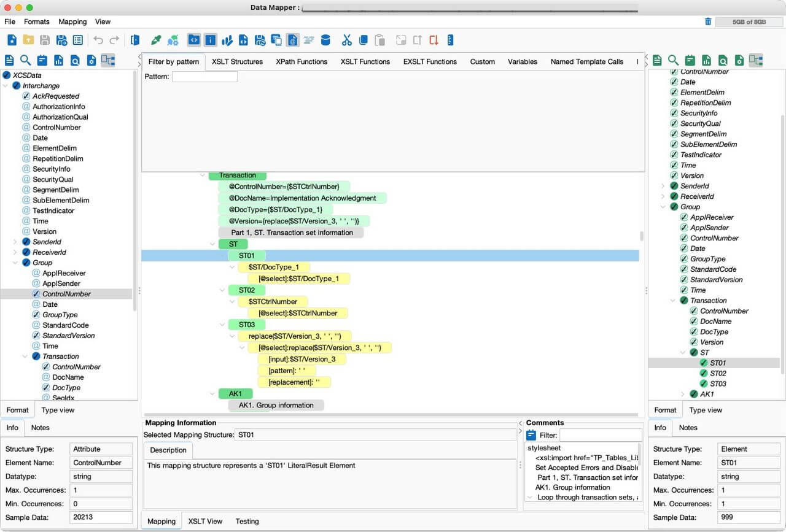Screen dimensions: 786x532
Task: Switch to the XSLT View tab
Action: point(205,521)
